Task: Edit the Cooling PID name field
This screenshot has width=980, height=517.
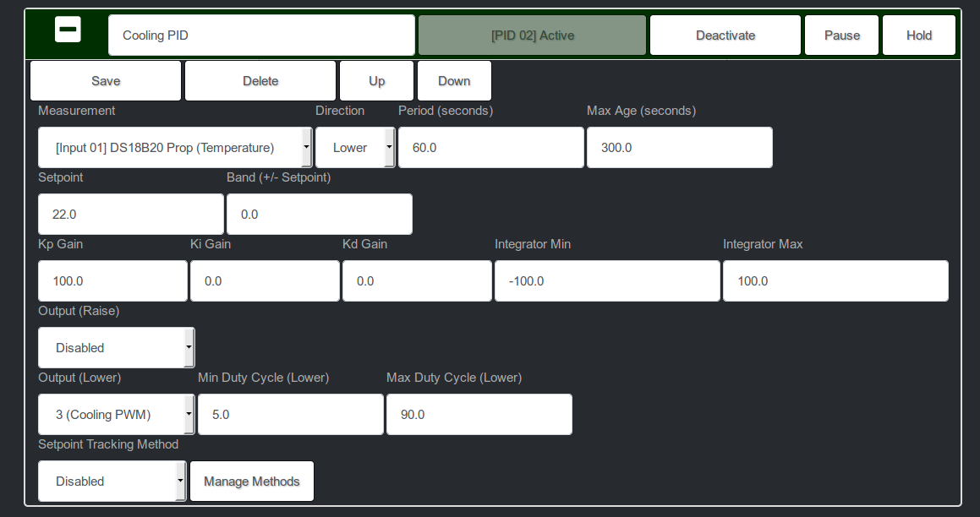Action: [x=260, y=35]
